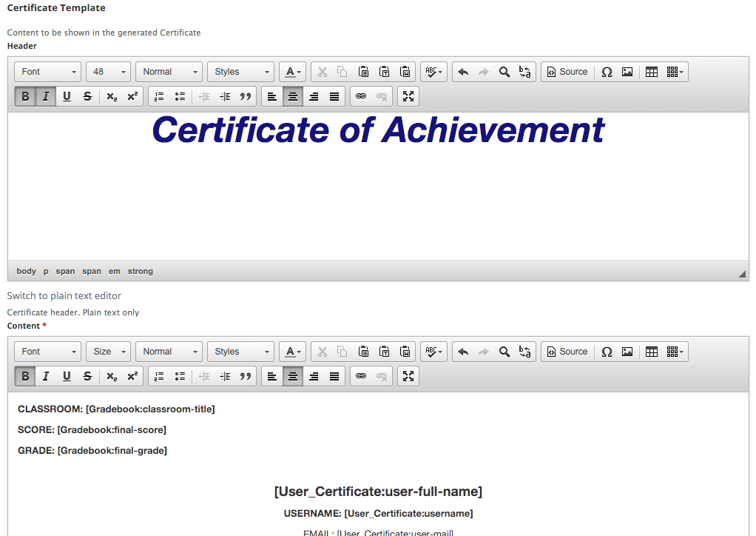Align right in the Header editor

tap(314, 96)
